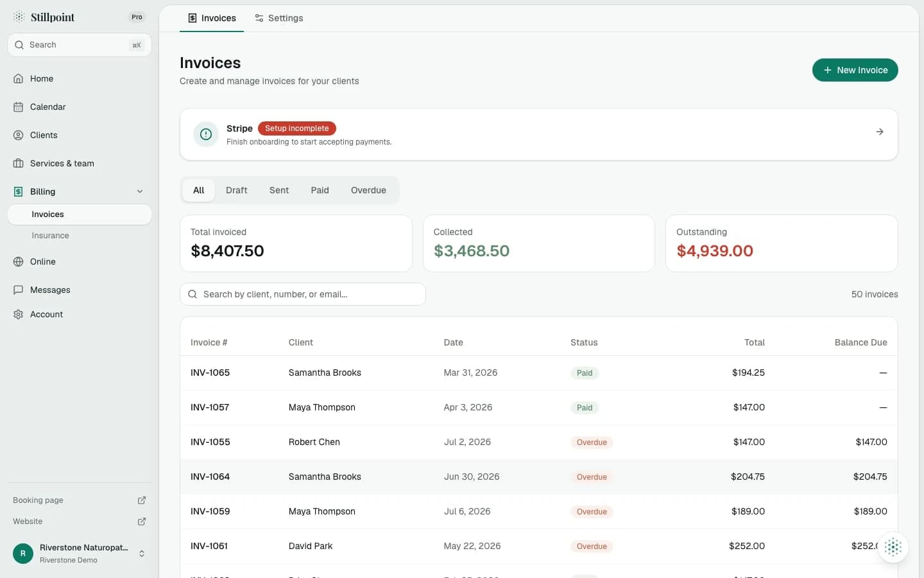The height and width of the screenshot is (578, 924).
Task: Click the Overdue status of INV-1064
Action: (x=592, y=477)
